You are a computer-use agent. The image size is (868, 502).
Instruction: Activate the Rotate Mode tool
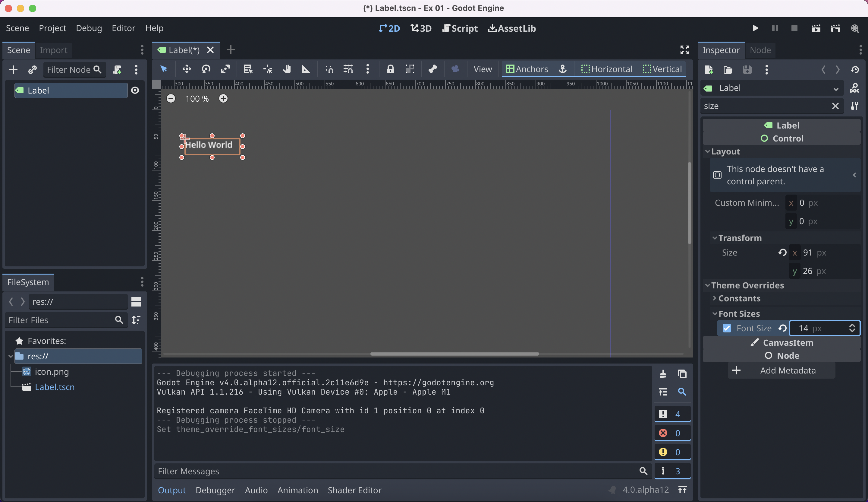pos(206,69)
